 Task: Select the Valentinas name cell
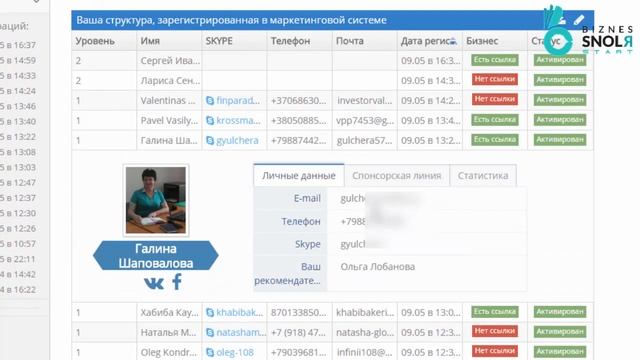coord(169,100)
